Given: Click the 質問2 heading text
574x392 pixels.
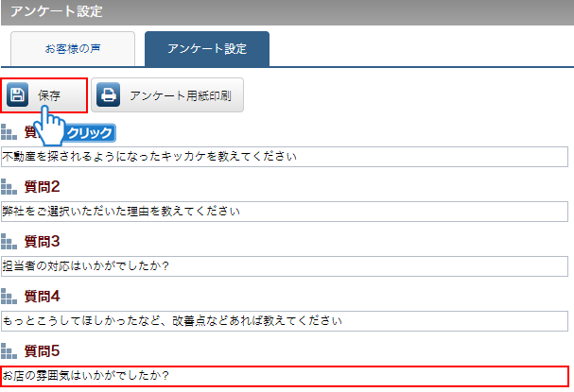Looking at the screenshot, I should click(42, 186).
